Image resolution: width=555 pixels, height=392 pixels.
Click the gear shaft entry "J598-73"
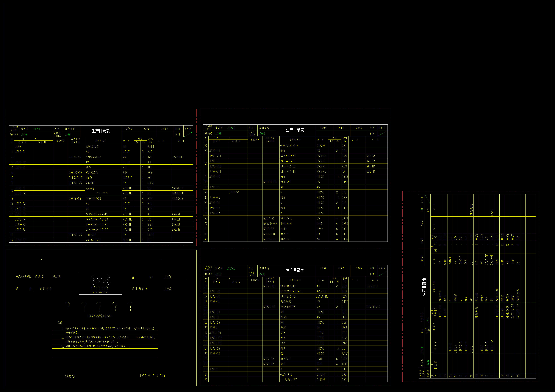click(20, 214)
